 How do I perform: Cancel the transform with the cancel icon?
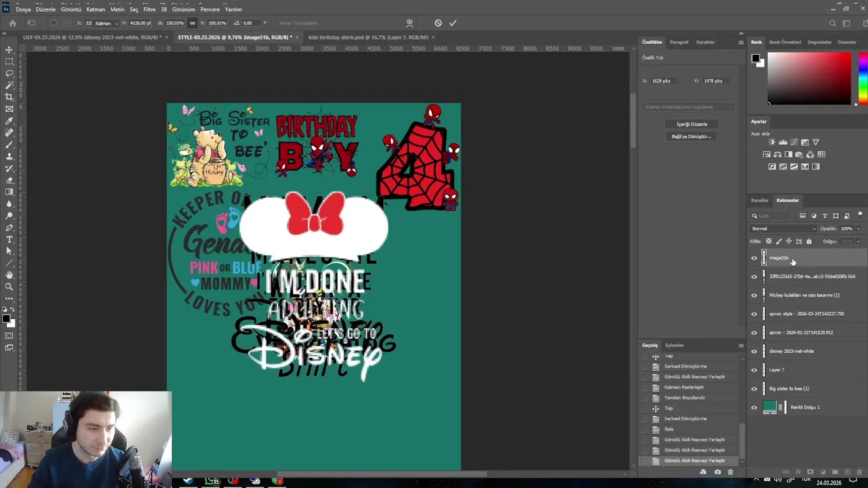pyautogui.click(x=438, y=23)
